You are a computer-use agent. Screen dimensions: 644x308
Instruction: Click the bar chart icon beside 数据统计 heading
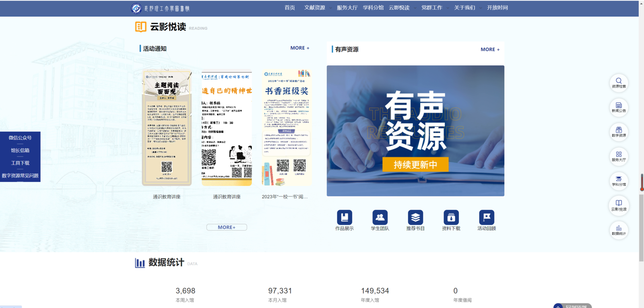pos(140,263)
